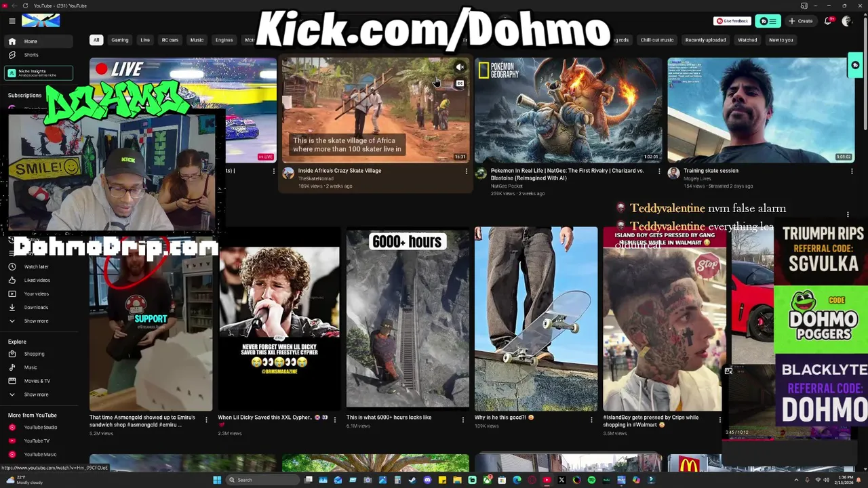The width and height of the screenshot is (868, 488).
Task: Open the Training skate session thumbnail
Action: click(x=761, y=110)
